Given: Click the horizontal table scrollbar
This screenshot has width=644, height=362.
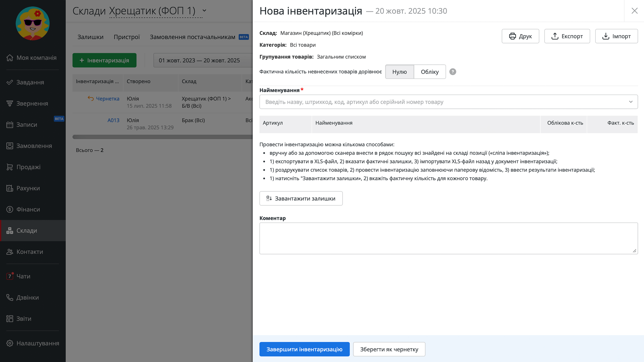Looking at the screenshot, I should [162, 137].
